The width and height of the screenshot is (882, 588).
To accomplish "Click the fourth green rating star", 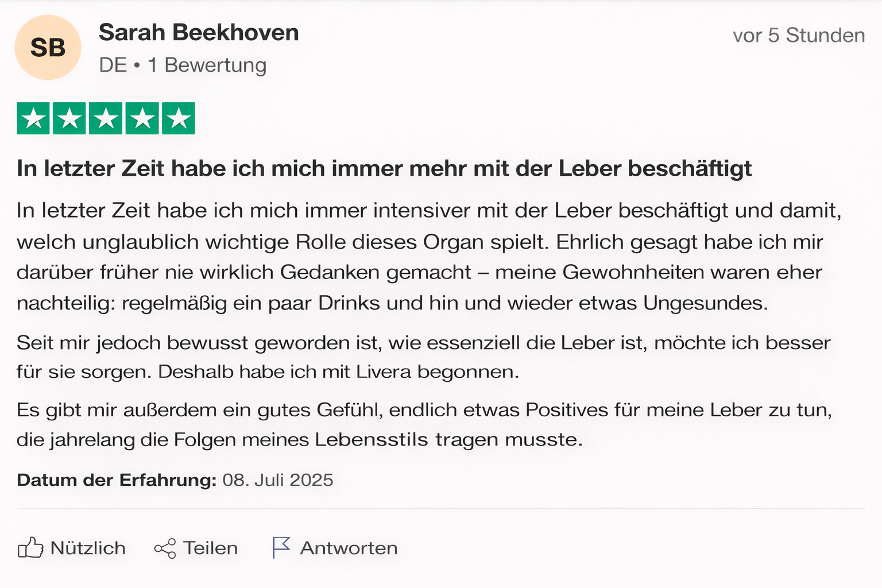I will pos(142,118).
